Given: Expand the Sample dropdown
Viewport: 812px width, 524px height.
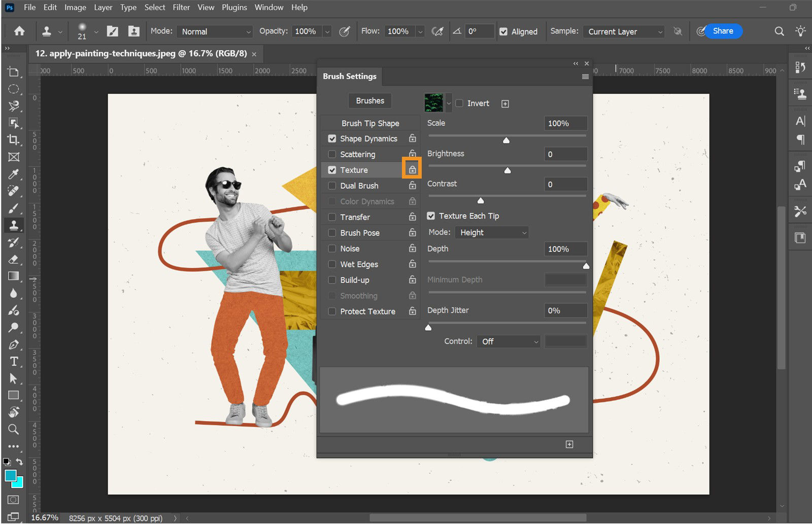Looking at the screenshot, I should (623, 31).
